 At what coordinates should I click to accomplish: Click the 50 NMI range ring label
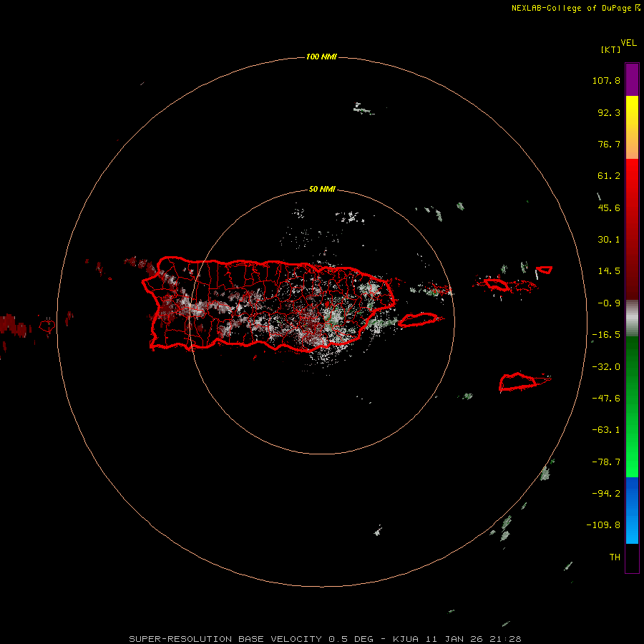322,190
